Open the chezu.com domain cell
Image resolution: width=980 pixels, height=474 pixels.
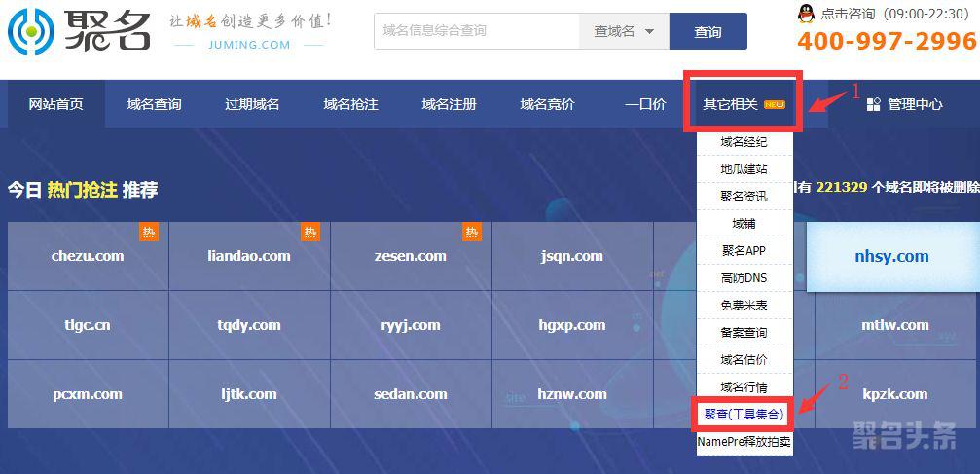[x=89, y=256]
